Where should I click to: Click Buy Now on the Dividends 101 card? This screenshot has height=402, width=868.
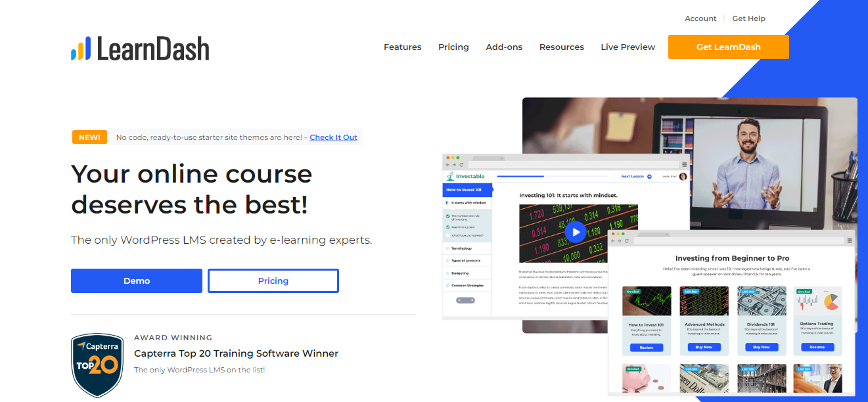[762, 347]
